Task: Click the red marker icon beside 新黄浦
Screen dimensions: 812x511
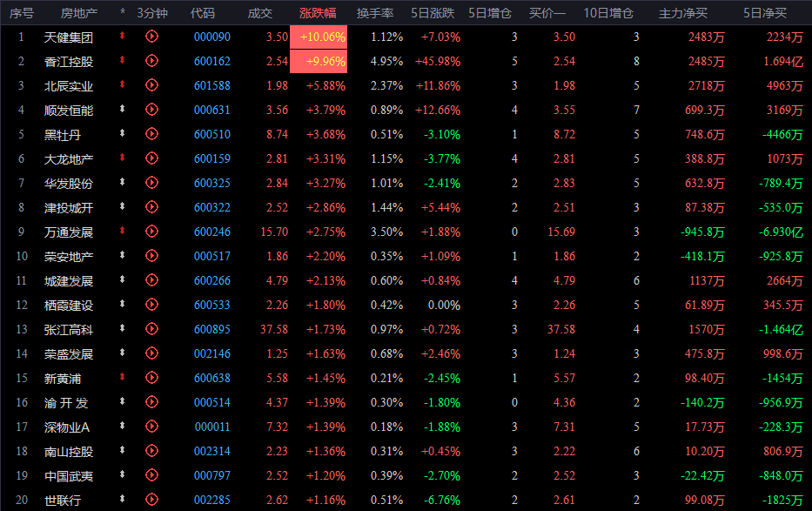Action: point(122,377)
